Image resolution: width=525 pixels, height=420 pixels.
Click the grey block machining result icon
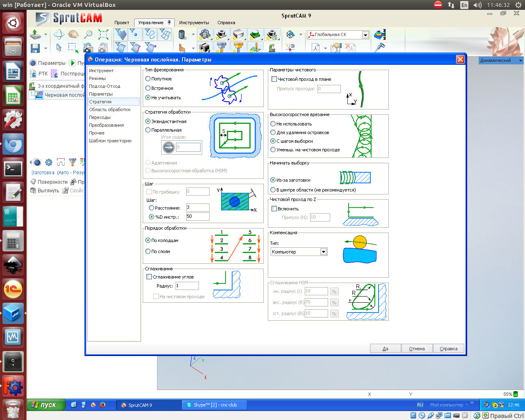point(238,34)
